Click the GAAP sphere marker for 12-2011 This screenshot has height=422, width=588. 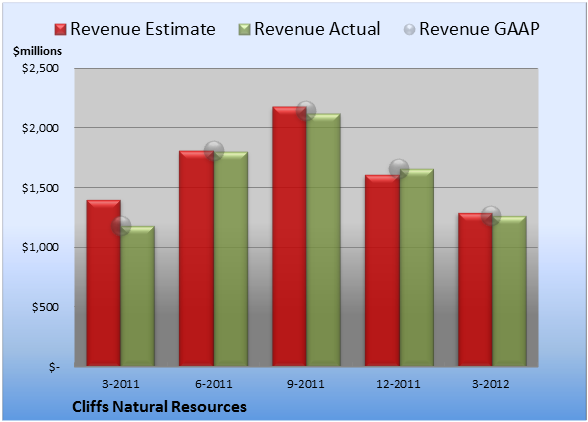click(x=399, y=168)
